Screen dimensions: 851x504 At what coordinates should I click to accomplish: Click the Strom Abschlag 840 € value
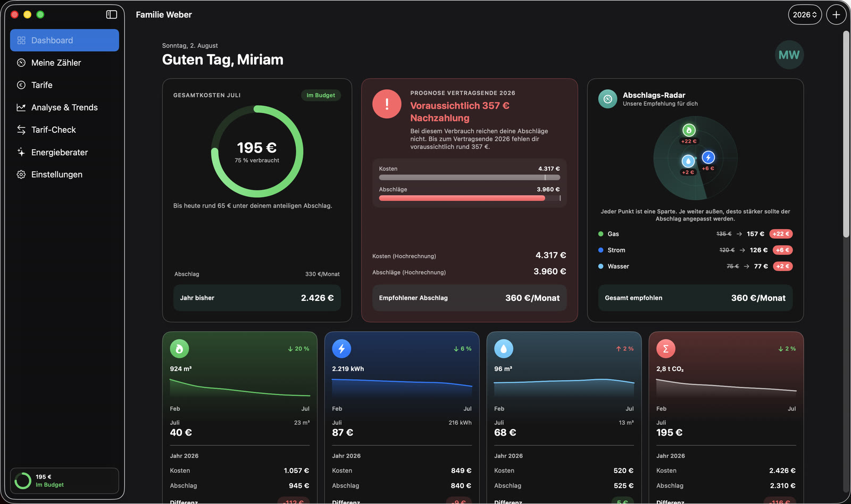(461, 485)
